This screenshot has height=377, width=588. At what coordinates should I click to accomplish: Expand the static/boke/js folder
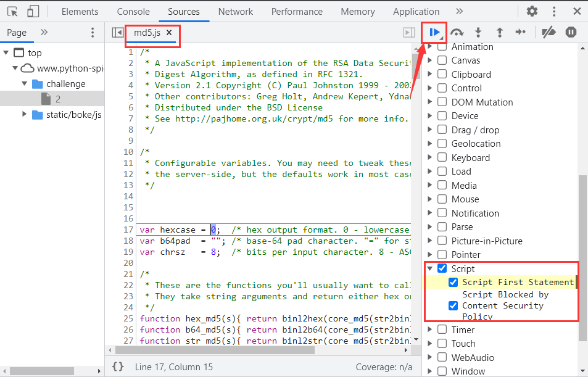click(25, 114)
